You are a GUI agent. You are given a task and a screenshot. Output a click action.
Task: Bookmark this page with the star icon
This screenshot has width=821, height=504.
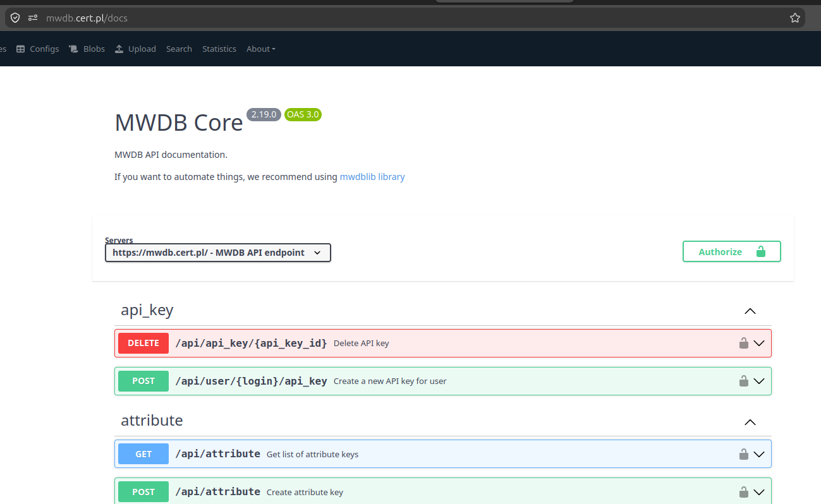coord(795,18)
